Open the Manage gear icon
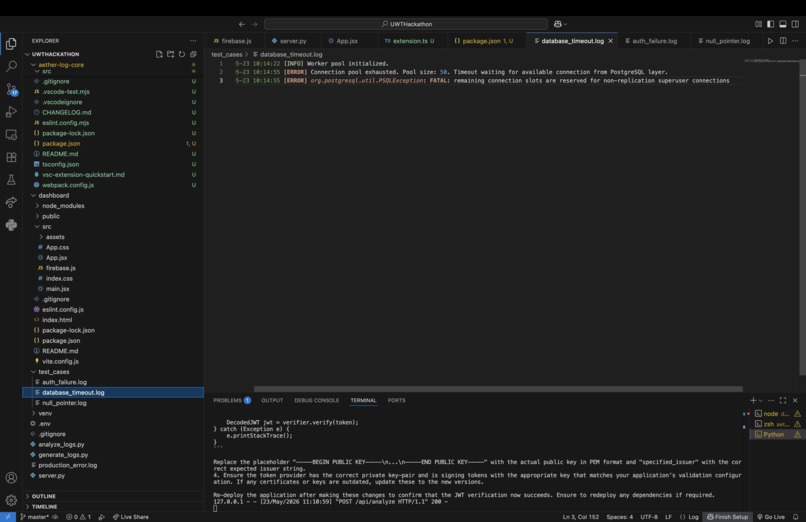 coord(11,500)
